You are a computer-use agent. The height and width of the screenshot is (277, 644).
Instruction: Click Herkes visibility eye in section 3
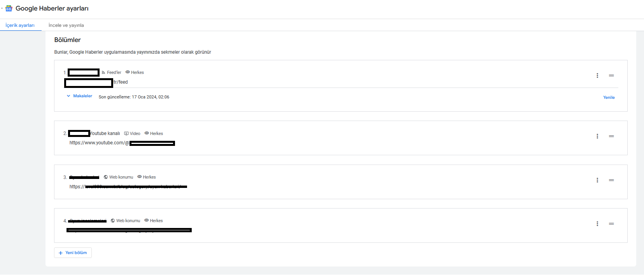click(x=139, y=177)
